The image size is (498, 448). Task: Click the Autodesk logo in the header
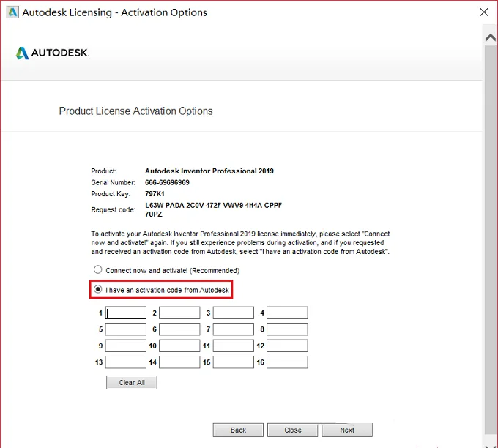point(53,53)
